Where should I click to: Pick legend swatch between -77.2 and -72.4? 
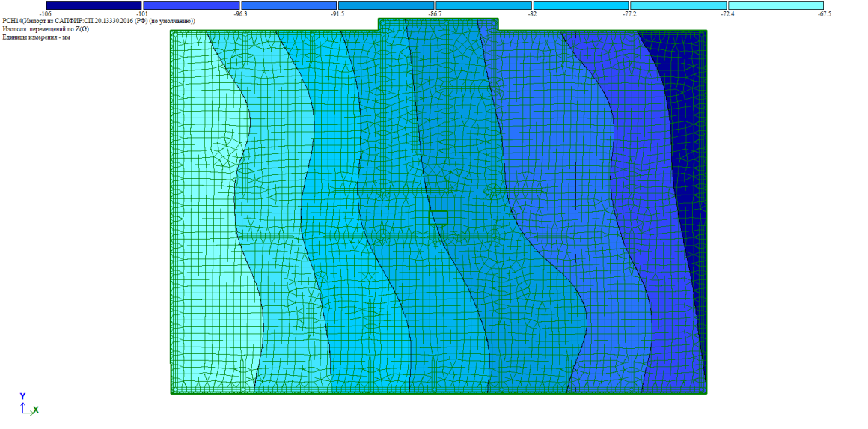[678, 5]
